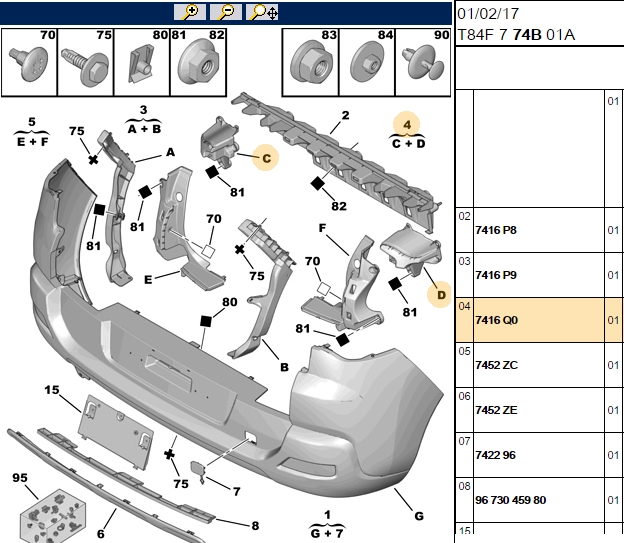Click callout E on the diagram
Viewport: 624px width, 543px height.
(148, 280)
